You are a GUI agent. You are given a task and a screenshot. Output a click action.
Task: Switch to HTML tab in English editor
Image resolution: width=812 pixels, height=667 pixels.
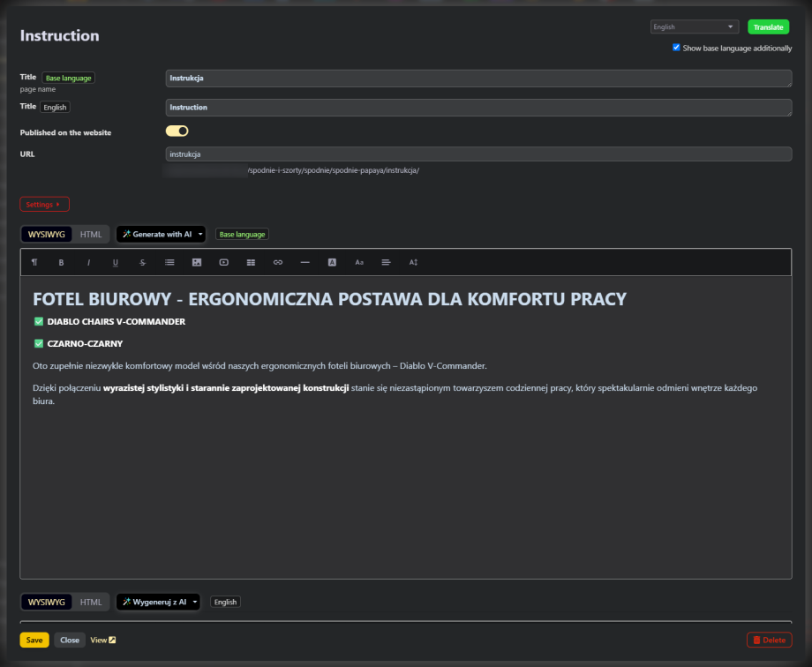91,602
